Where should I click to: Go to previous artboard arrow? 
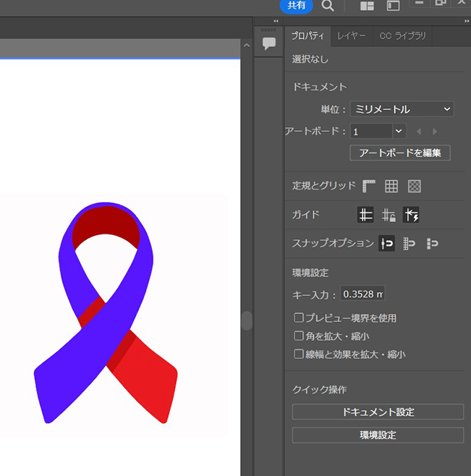(x=419, y=132)
